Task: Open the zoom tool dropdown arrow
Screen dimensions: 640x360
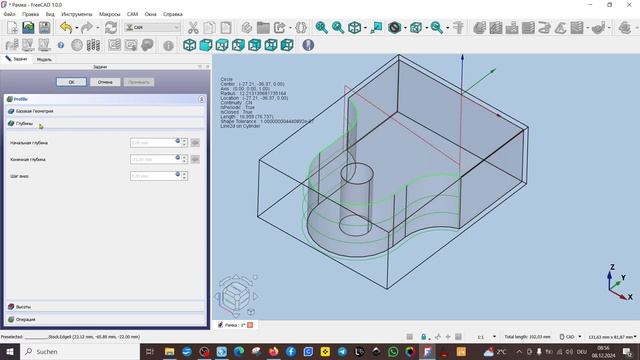Action: (447, 28)
